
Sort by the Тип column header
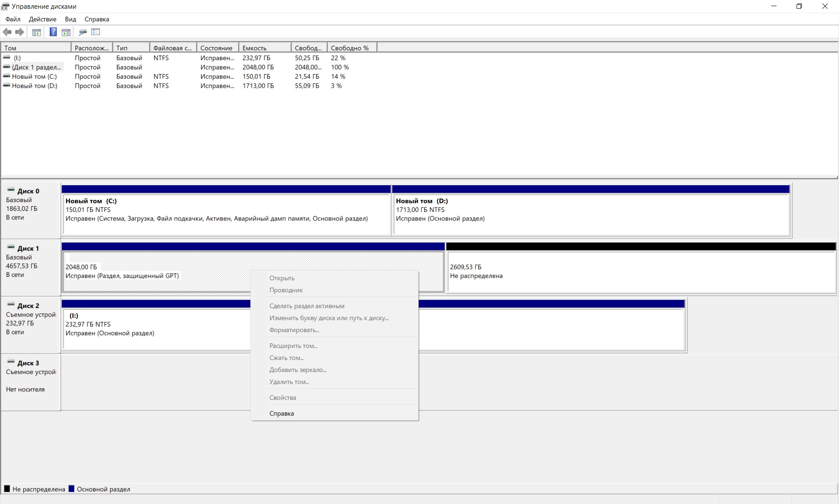click(131, 48)
